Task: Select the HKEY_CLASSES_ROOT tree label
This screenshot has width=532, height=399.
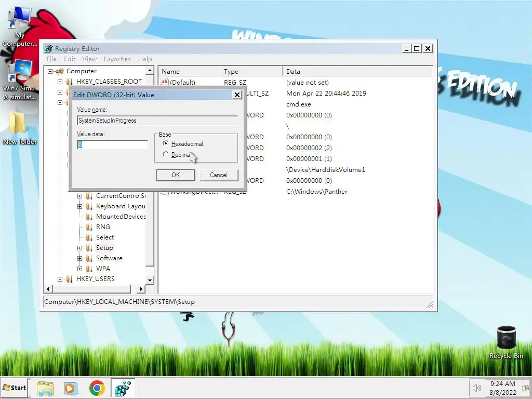Action: [109, 82]
